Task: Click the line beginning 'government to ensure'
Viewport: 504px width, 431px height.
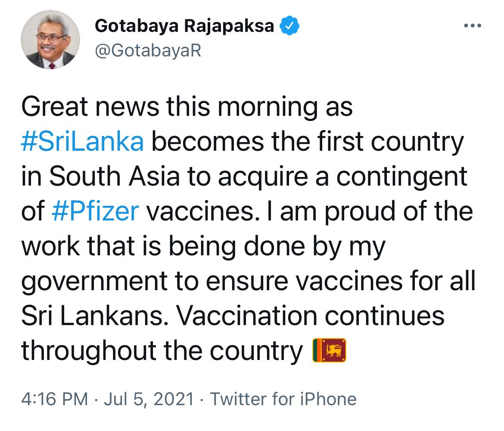Action: point(248,281)
